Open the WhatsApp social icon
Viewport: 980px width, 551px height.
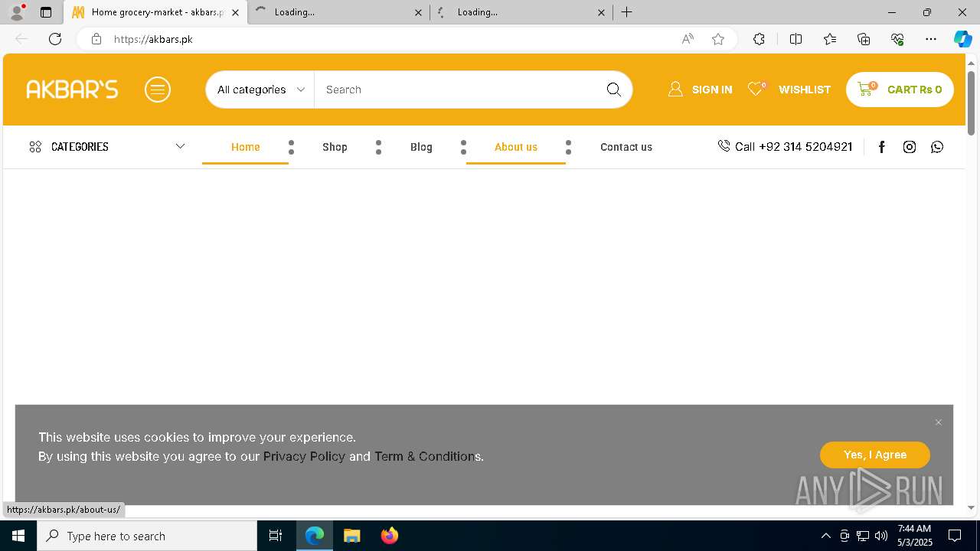point(937,147)
